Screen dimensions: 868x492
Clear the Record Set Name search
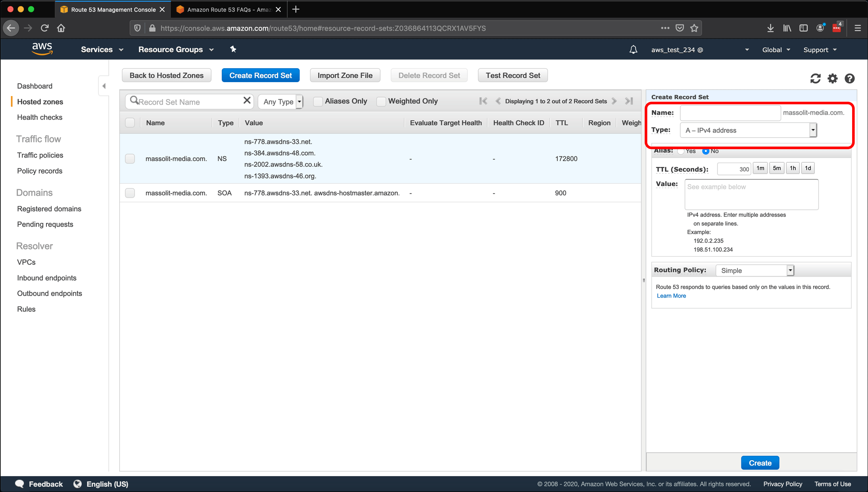click(x=247, y=101)
